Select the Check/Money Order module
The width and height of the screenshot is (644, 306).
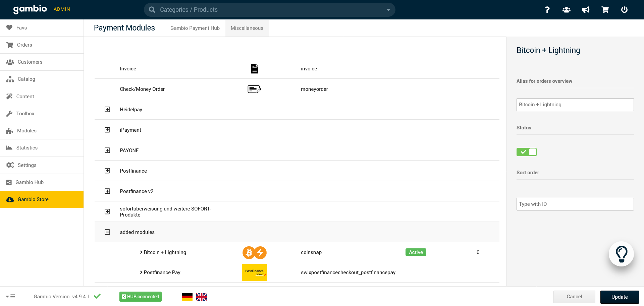click(297, 89)
